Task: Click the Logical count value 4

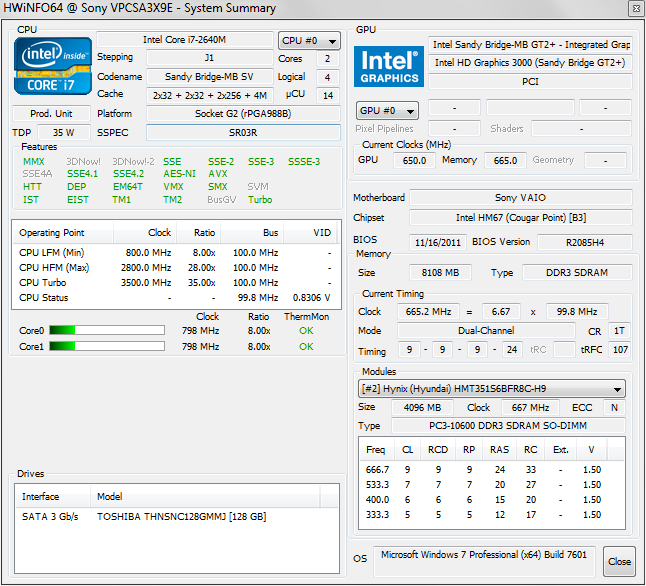Action: coord(328,77)
